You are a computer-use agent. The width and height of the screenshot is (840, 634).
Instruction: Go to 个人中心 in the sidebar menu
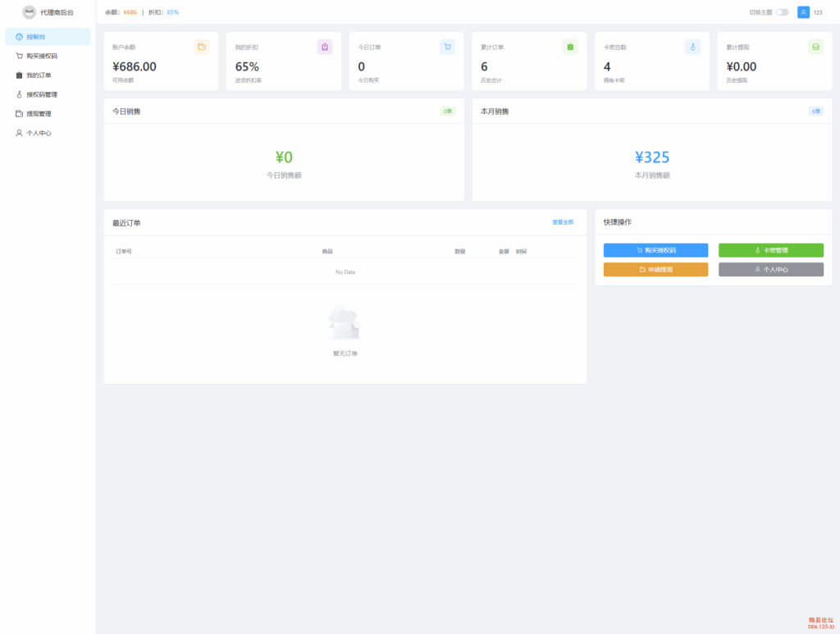39,133
